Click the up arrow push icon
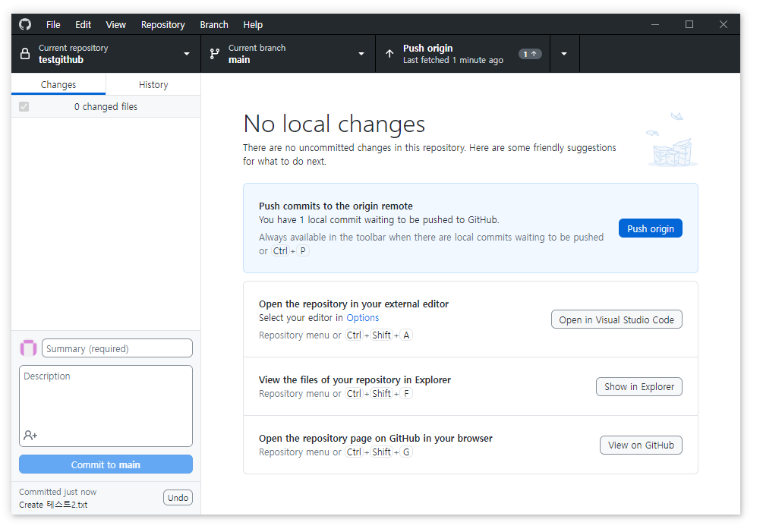The height and width of the screenshot is (532, 763). 389,53
